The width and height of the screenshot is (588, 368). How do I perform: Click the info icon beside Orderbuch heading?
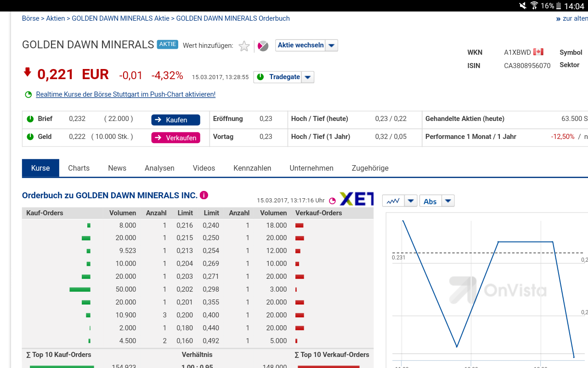point(204,195)
